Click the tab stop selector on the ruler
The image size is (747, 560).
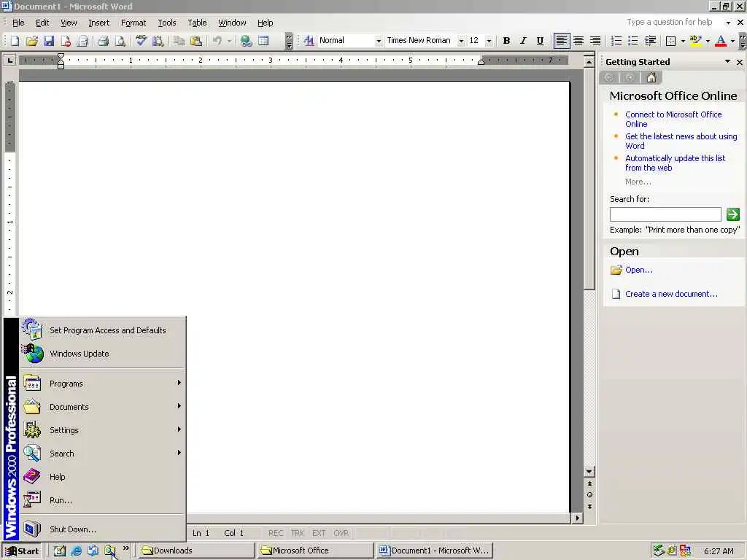point(9,60)
